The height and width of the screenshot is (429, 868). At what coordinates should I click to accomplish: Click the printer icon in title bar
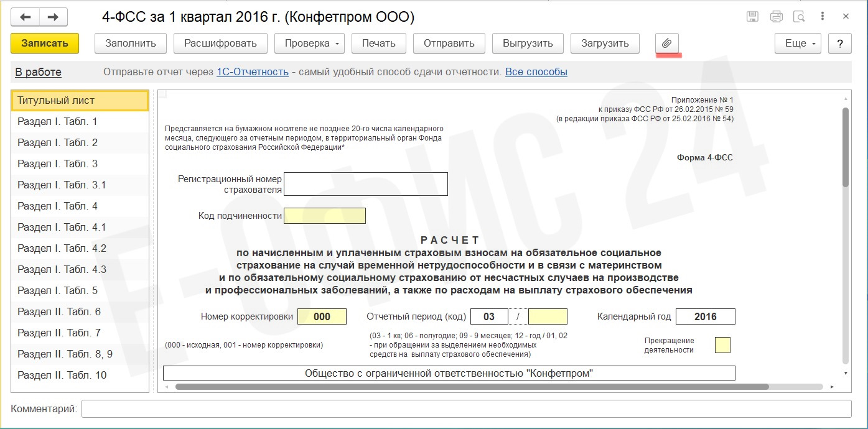pyautogui.click(x=776, y=17)
